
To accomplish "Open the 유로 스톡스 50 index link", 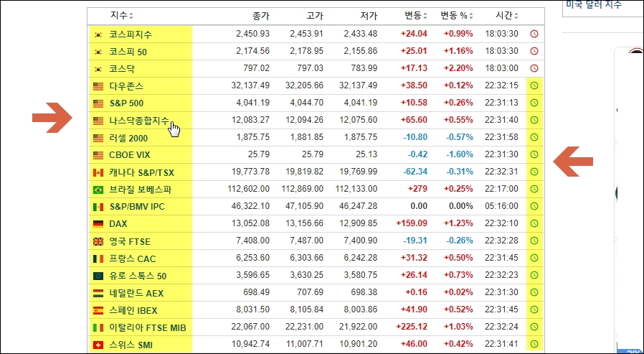I will pos(138,276).
